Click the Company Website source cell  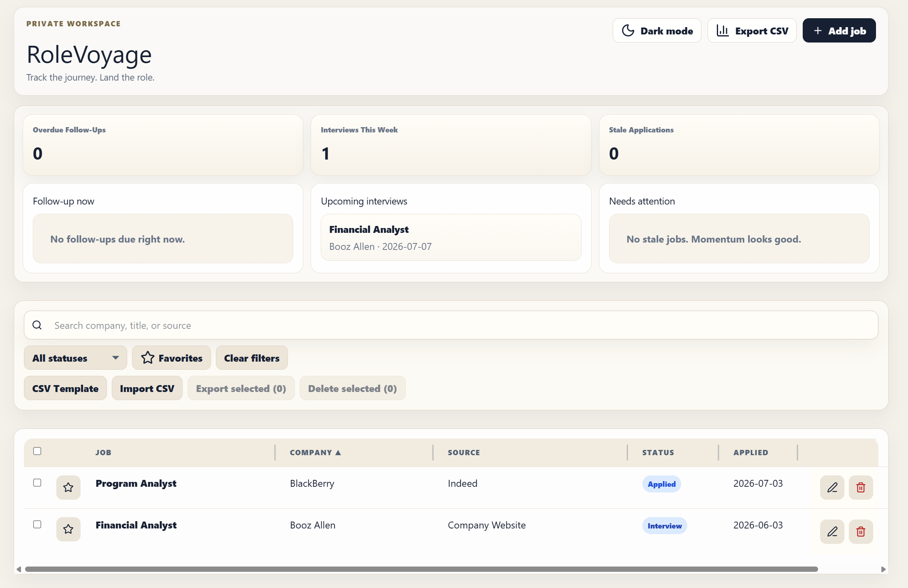click(x=487, y=525)
